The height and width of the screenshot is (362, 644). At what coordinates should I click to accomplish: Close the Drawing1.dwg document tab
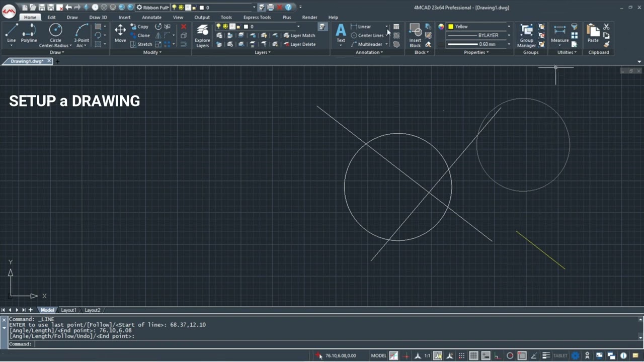[x=49, y=61]
